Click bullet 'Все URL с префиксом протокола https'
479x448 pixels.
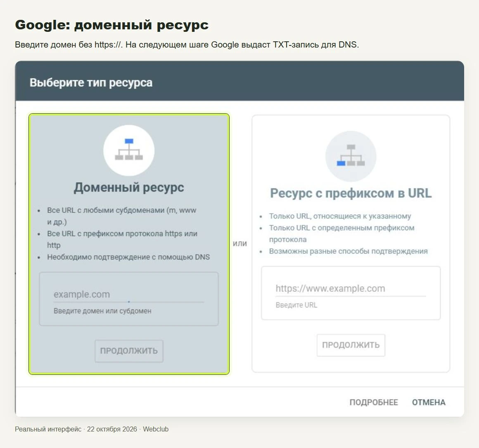(122, 239)
